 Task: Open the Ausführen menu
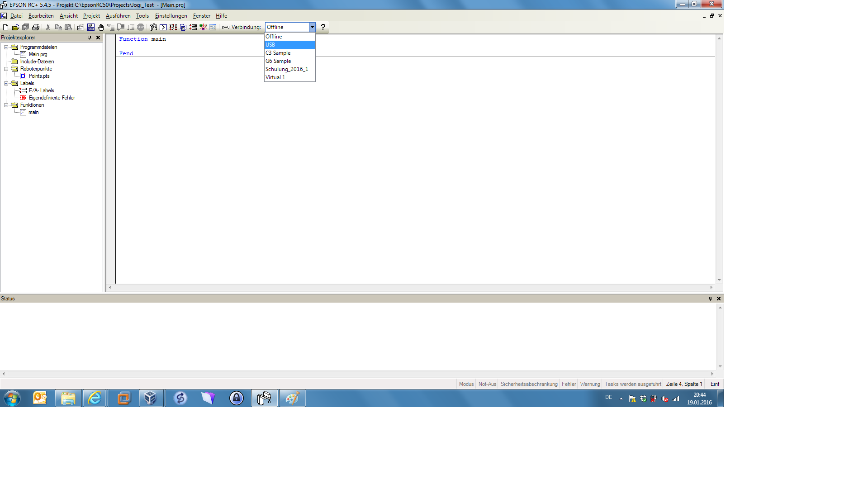(x=118, y=16)
